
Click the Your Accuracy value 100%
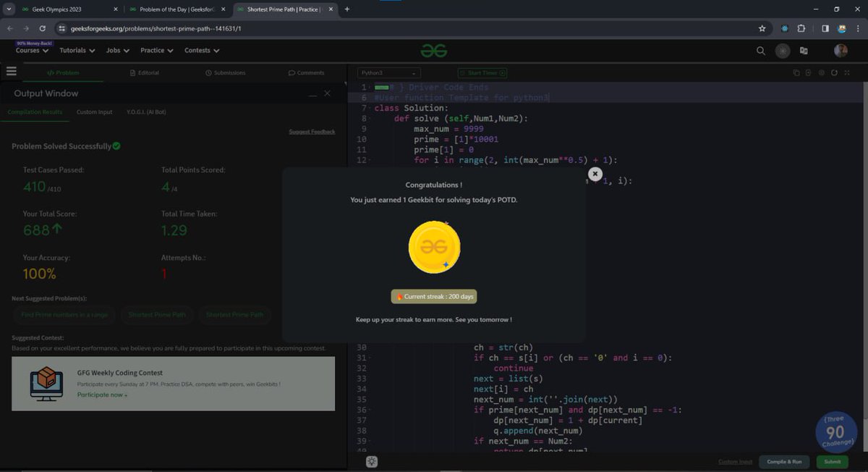[40, 274]
